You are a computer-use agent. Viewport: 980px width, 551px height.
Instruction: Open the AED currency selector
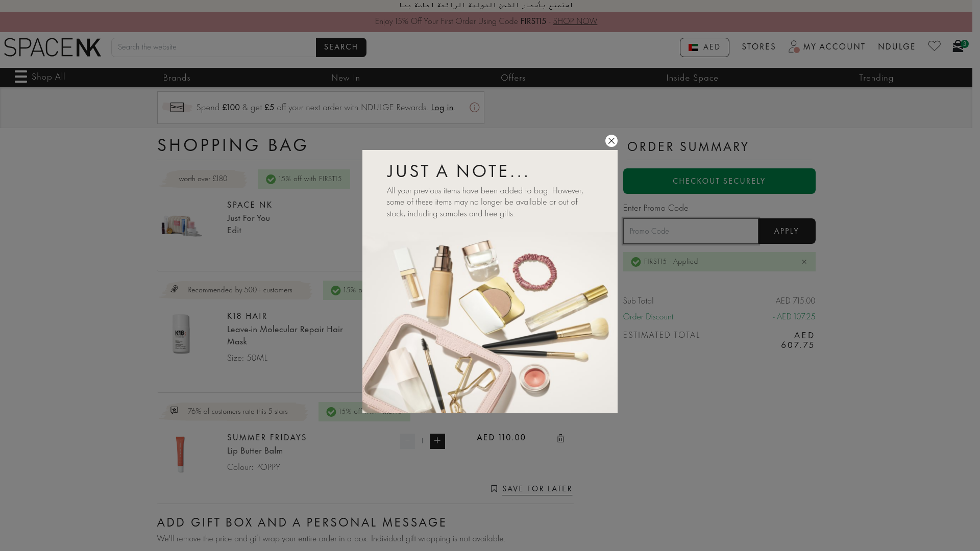tap(704, 47)
